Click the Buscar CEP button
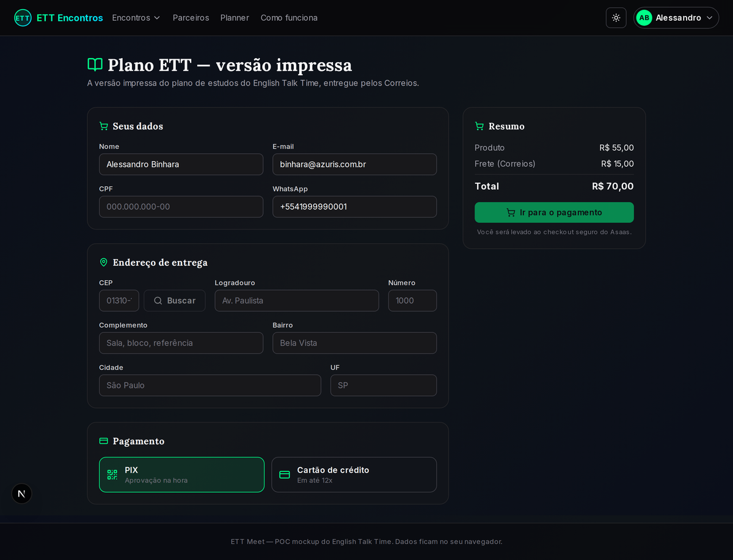 coord(175,300)
